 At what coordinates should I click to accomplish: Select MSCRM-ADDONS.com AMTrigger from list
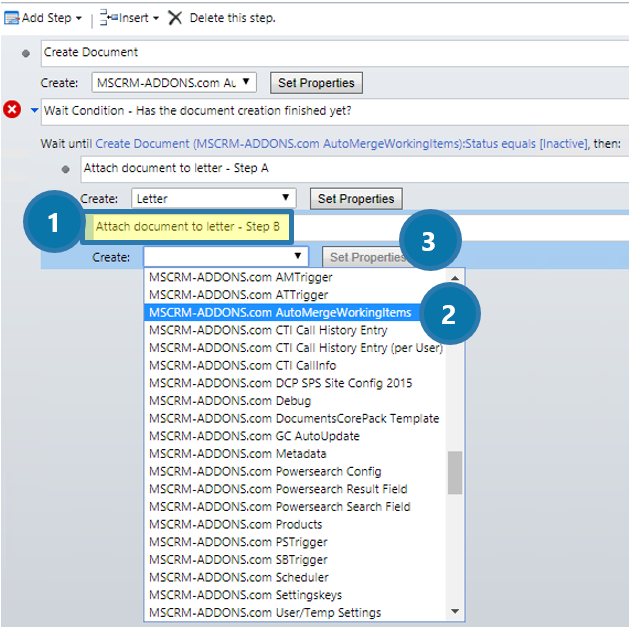pos(295,277)
